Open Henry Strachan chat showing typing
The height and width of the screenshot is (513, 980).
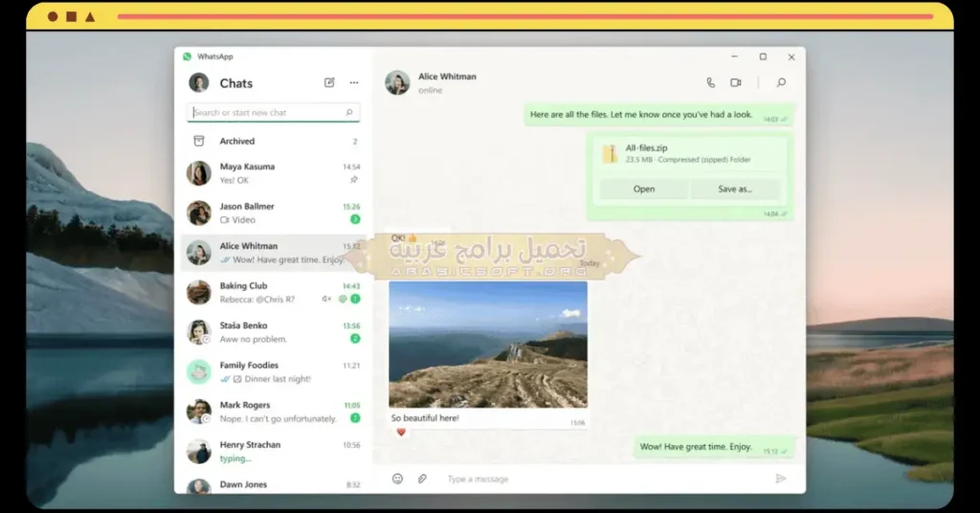(273, 451)
